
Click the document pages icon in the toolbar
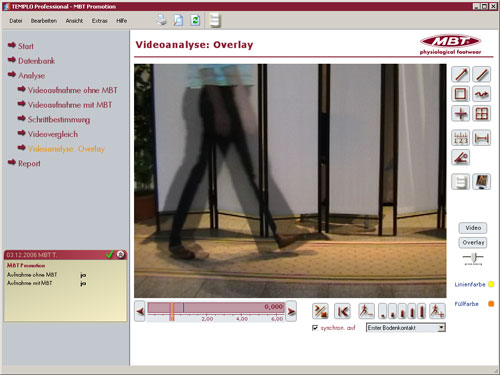[x=215, y=20]
